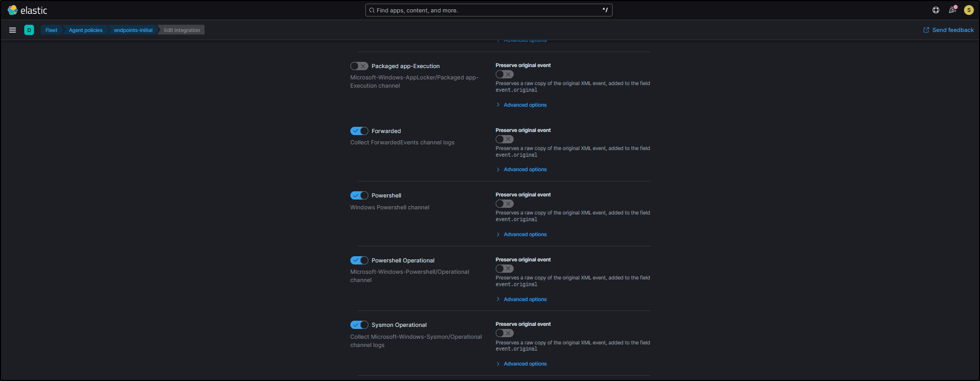Disable the Forwarded channel toggle
The image size is (980, 381).
point(359,131)
